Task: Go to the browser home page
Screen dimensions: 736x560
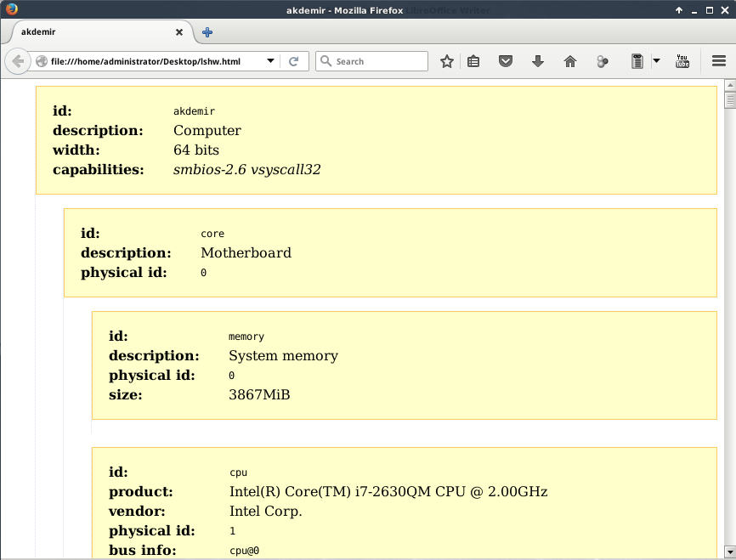Action: click(570, 61)
